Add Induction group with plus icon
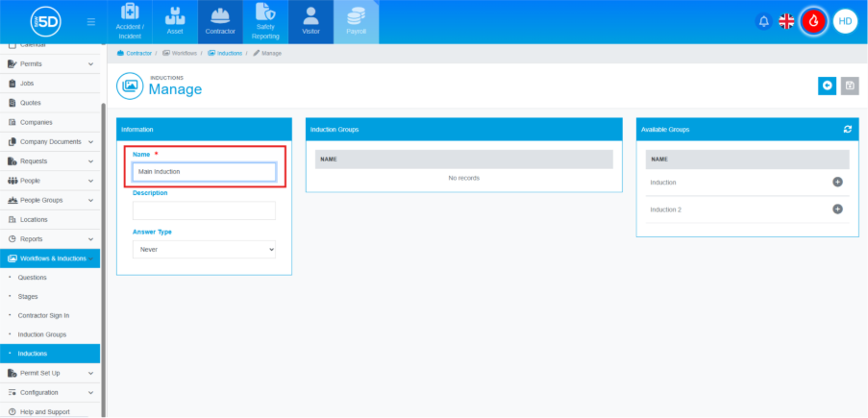Viewport: 868px width, 418px height. 836,182
